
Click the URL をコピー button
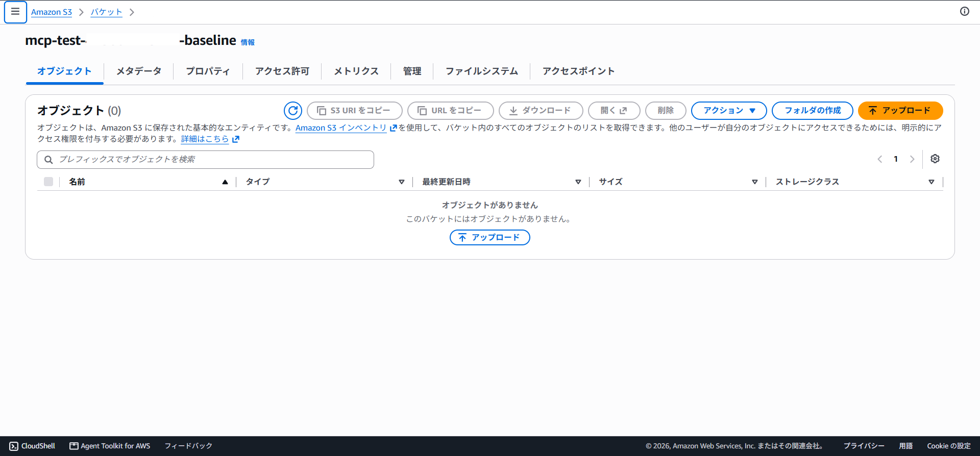tap(451, 110)
